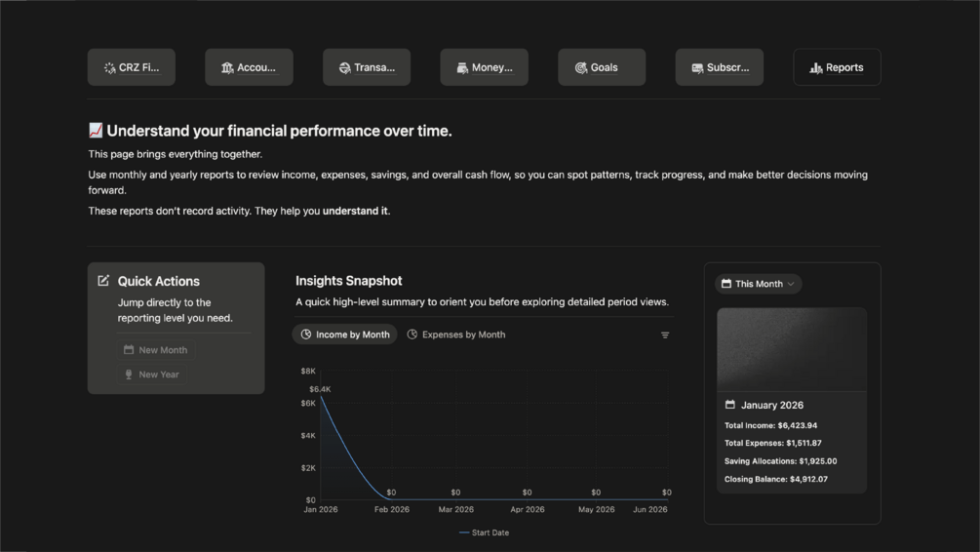Click the calendar icon in This Month filter
980x552 pixels.
[726, 284]
